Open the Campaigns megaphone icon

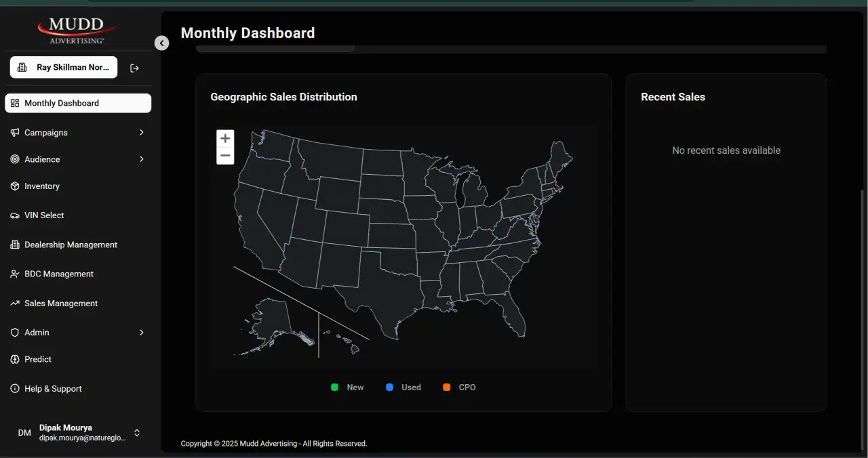click(15, 132)
